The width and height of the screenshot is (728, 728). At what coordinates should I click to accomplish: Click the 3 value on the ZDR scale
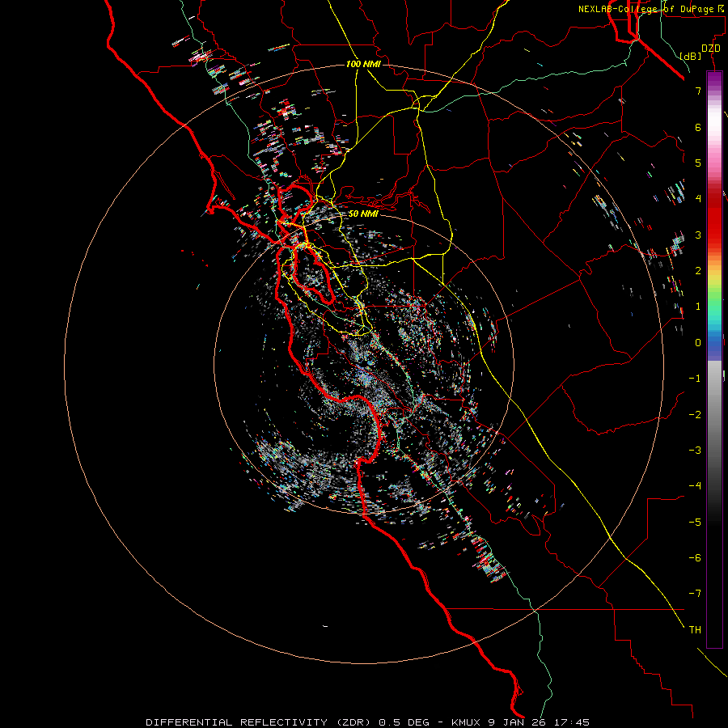(x=698, y=235)
